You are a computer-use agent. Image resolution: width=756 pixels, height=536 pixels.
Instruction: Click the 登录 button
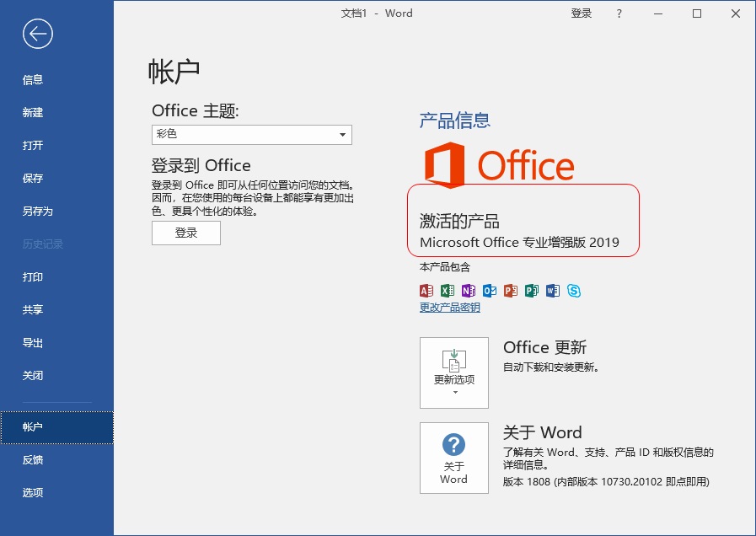185,233
